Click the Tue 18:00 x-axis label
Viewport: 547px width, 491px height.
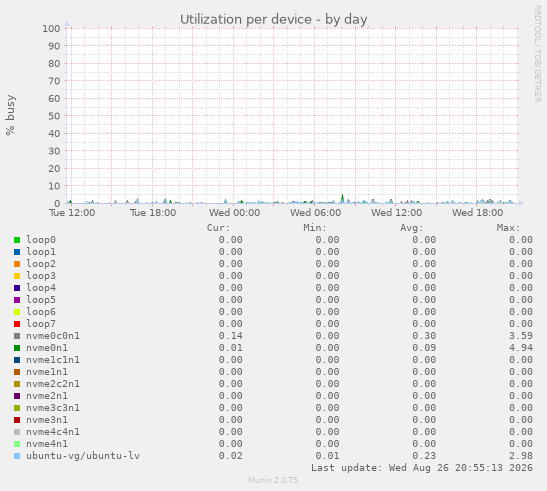click(x=153, y=213)
